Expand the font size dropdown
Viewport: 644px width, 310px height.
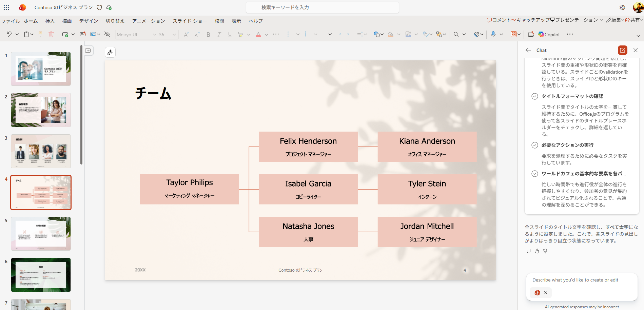coord(174,35)
